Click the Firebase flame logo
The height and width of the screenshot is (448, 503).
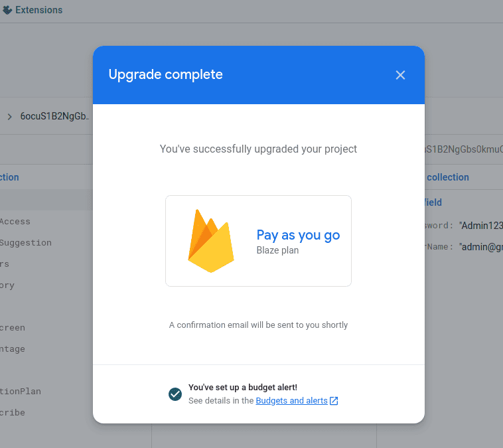point(210,240)
